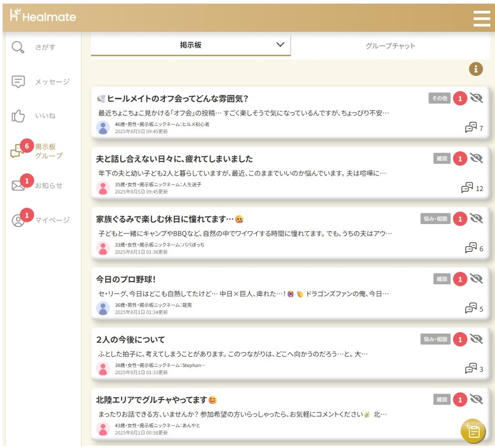View your いいね likes

tap(32, 116)
